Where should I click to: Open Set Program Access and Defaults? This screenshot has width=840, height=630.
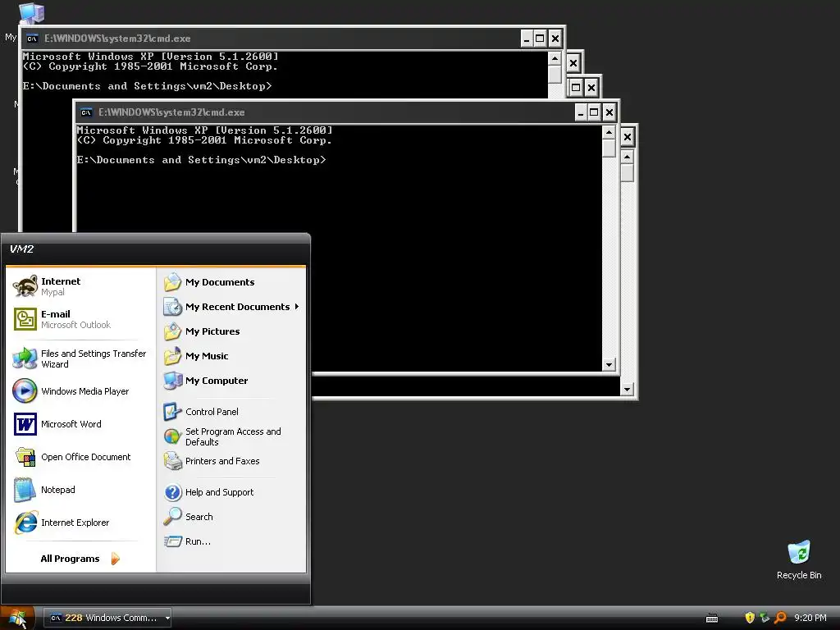click(231, 436)
